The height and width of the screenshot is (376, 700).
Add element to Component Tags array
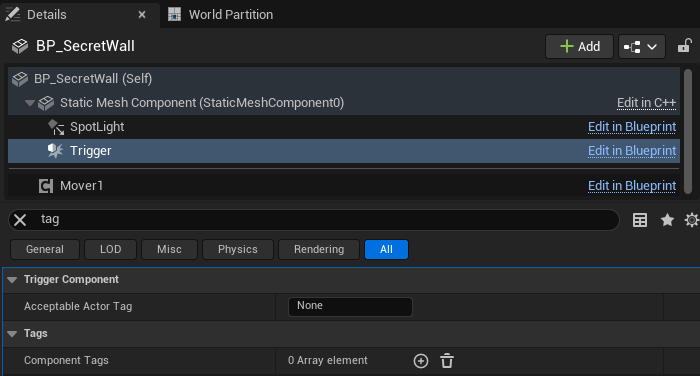pyautogui.click(x=421, y=361)
